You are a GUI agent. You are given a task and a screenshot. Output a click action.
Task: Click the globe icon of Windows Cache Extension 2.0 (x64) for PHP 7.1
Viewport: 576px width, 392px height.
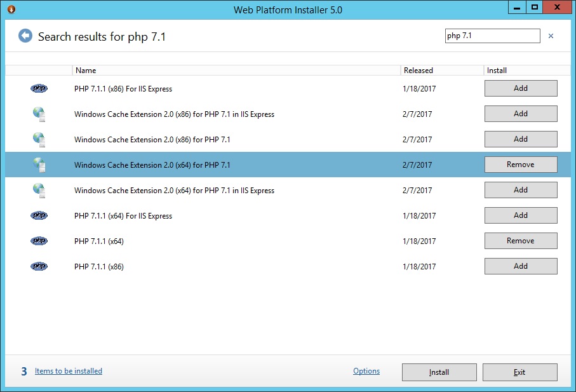[39, 165]
